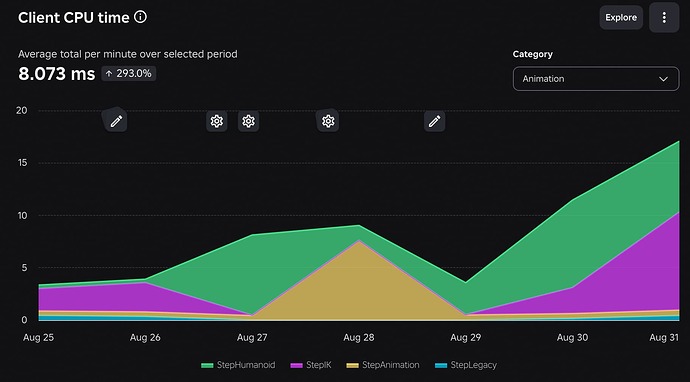Click the gear marker directly above Aug 27

249,121
